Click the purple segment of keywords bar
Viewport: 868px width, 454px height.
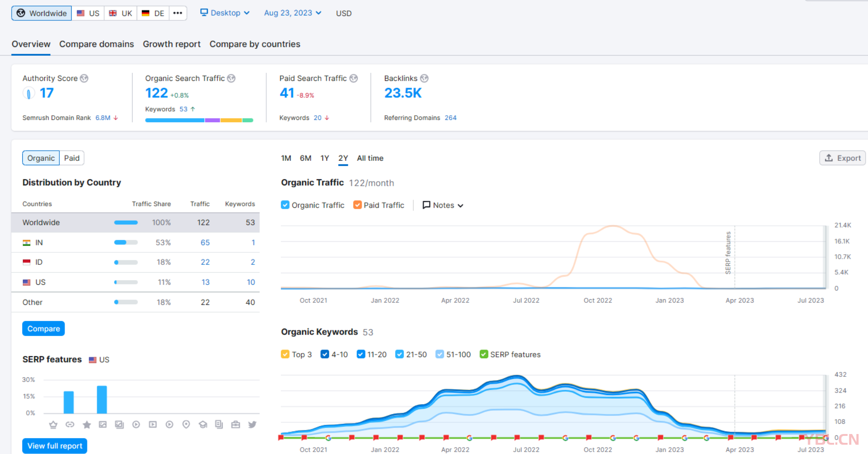pyautogui.click(x=212, y=120)
